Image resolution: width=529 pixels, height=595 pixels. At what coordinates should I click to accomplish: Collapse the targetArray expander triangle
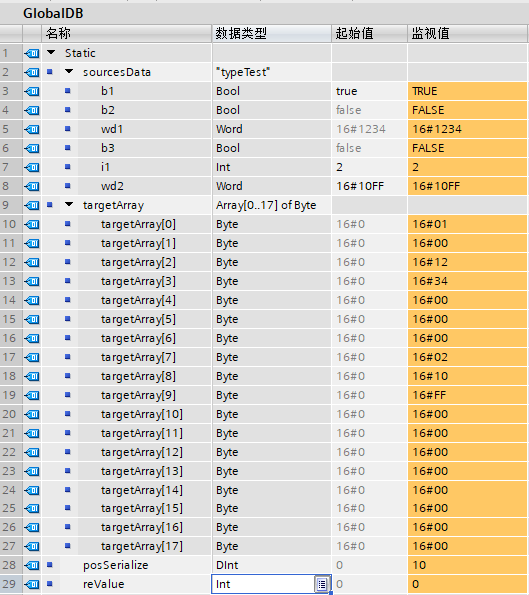pyautogui.click(x=69, y=205)
